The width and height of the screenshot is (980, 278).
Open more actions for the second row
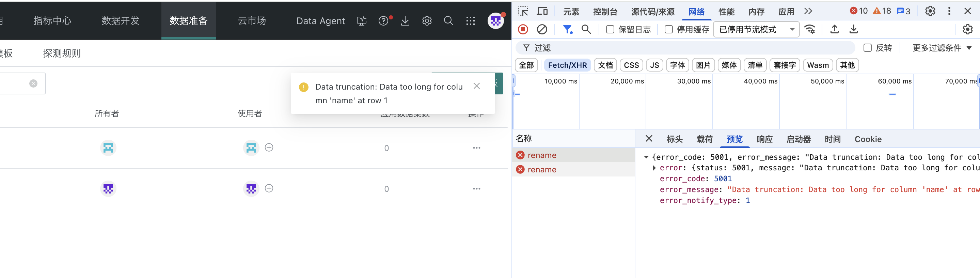tap(476, 188)
